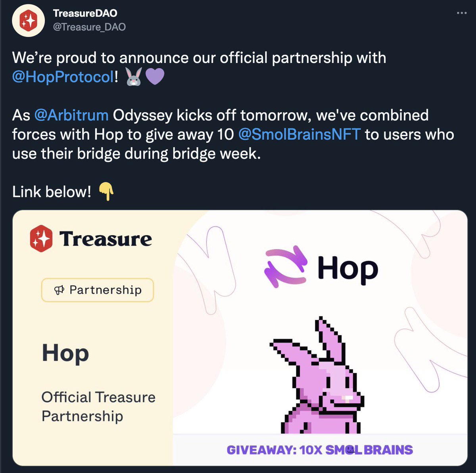Open the TreasureDAO profile avatar
This screenshot has height=473, width=476.
click(29, 21)
